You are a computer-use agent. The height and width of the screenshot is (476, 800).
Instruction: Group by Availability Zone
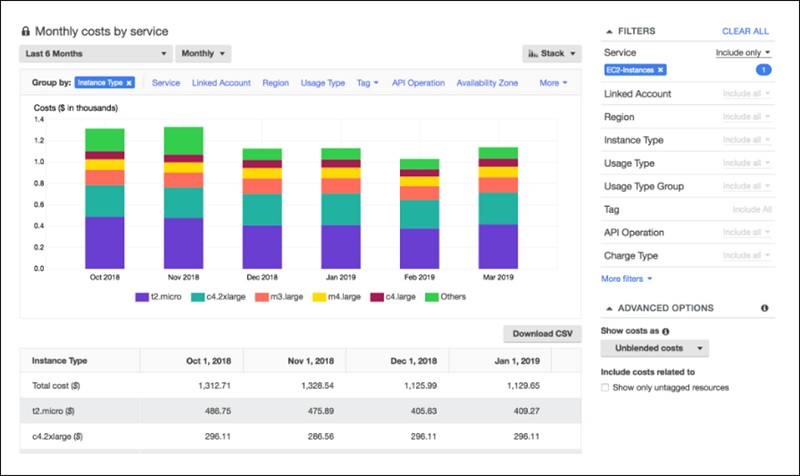coord(487,83)
